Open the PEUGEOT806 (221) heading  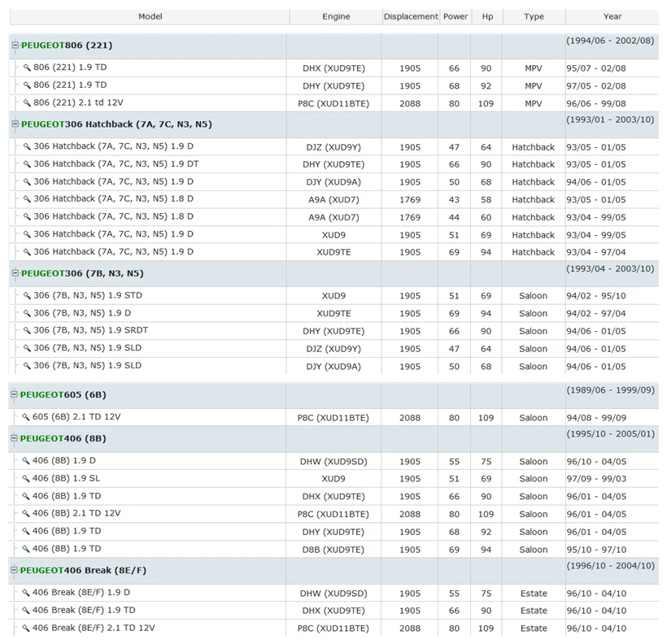click(67, 45)
